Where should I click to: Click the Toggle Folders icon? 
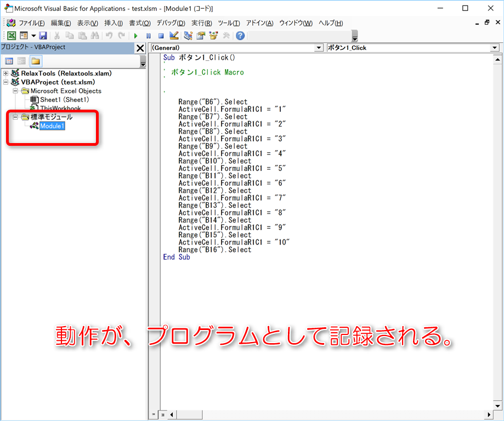click(36, 61)
